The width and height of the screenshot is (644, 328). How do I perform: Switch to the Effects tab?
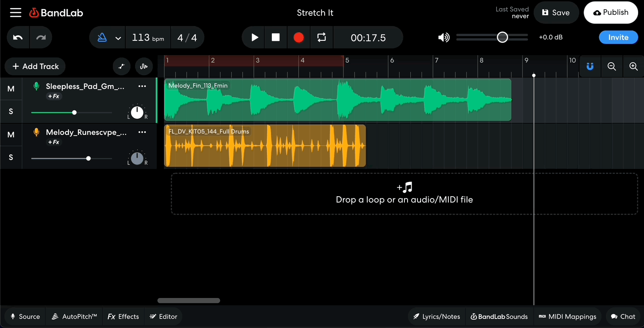point(123,316)
